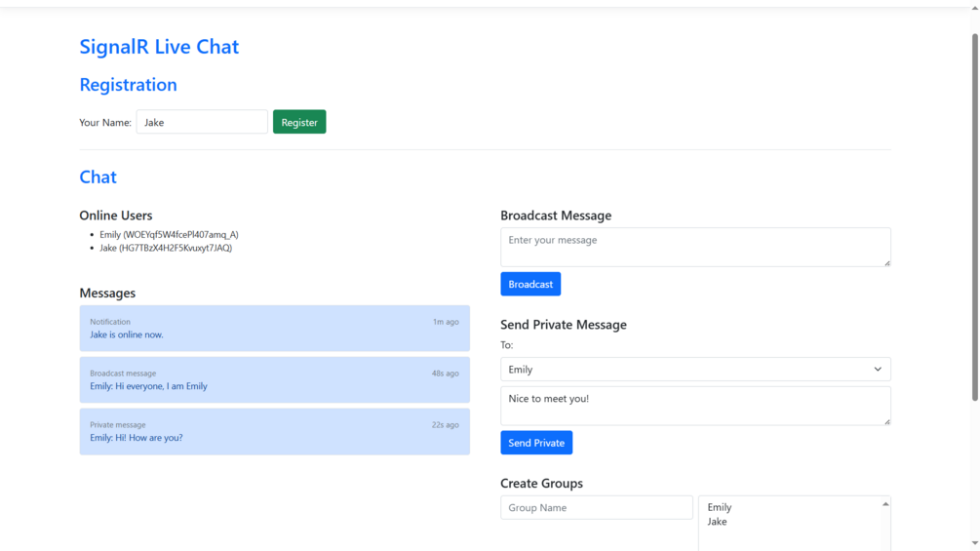Click the private message text box
The height and width of the screenshot is (551, 980).
pos(695,406)
